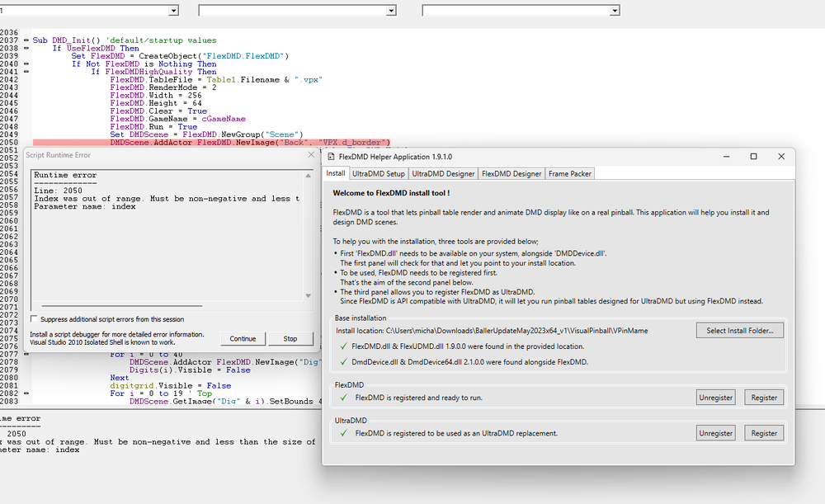825x504 pixels.
Task: Switch to the Install tab
Action: (335, 173)
